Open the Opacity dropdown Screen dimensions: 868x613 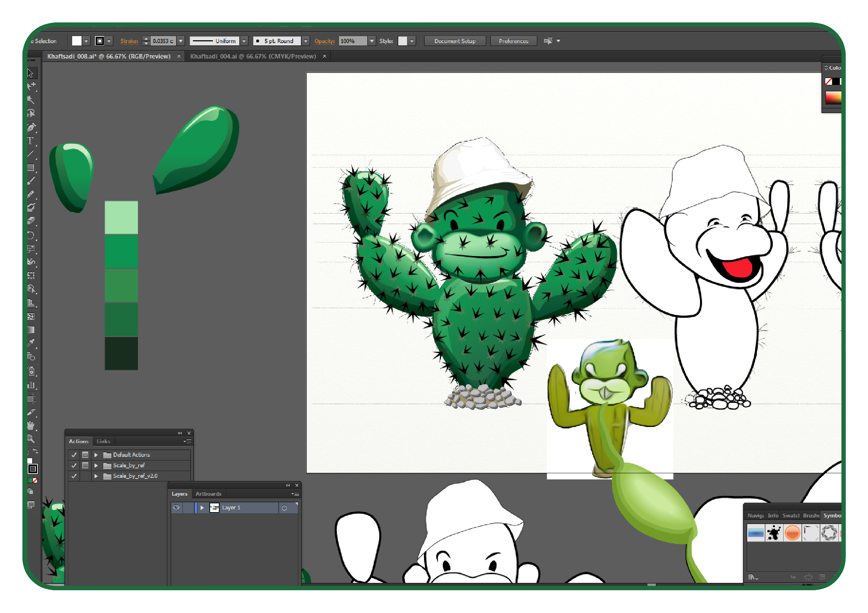[372, 41]
